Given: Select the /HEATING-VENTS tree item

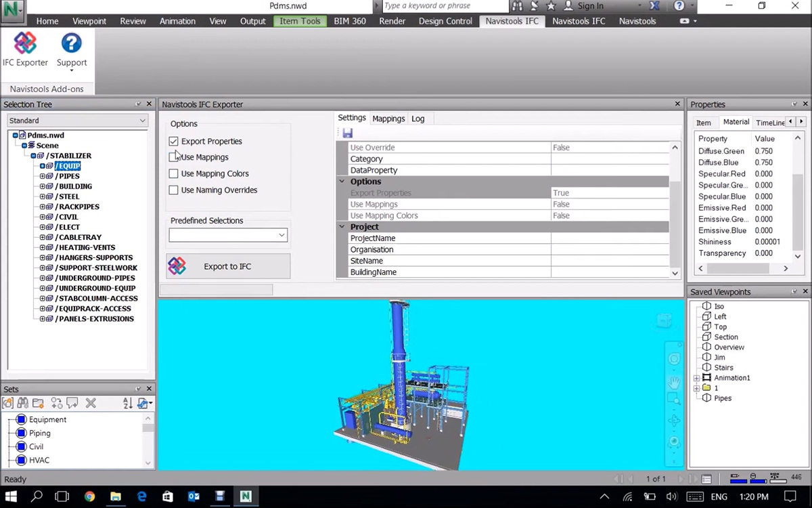Looking at the screenshot, I should click(85, 247).
